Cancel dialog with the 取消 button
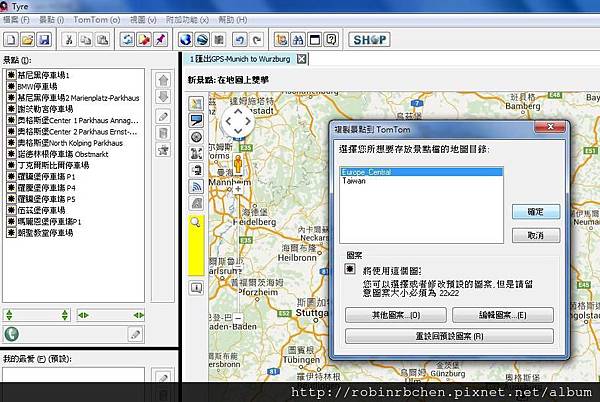Image resolution: width=600 pixels, height=402 pixels. point(536,235)
